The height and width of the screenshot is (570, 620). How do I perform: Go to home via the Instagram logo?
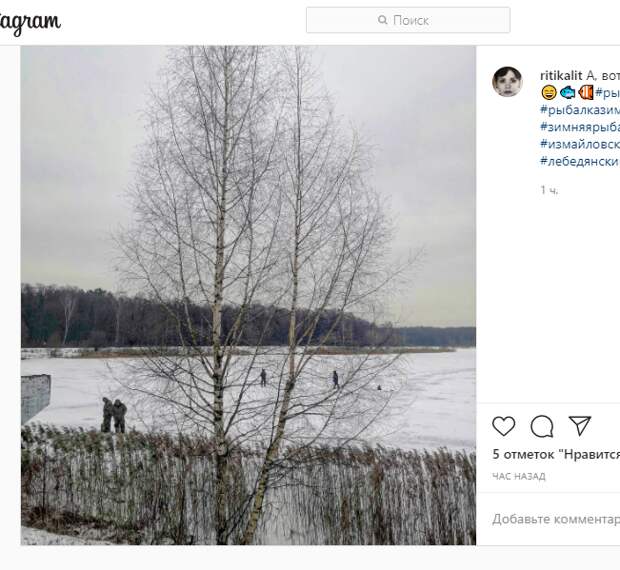(x=30, y=22)
